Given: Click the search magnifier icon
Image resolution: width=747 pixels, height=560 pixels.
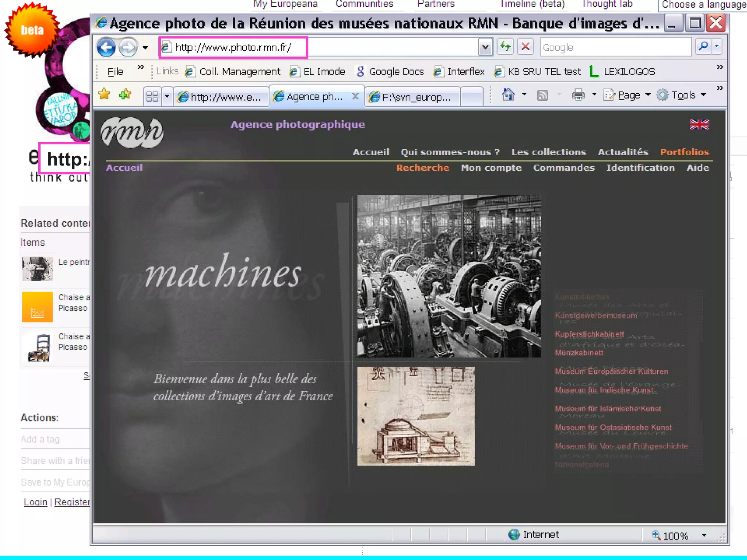Looking at the screenshot, I should [703, 47].
